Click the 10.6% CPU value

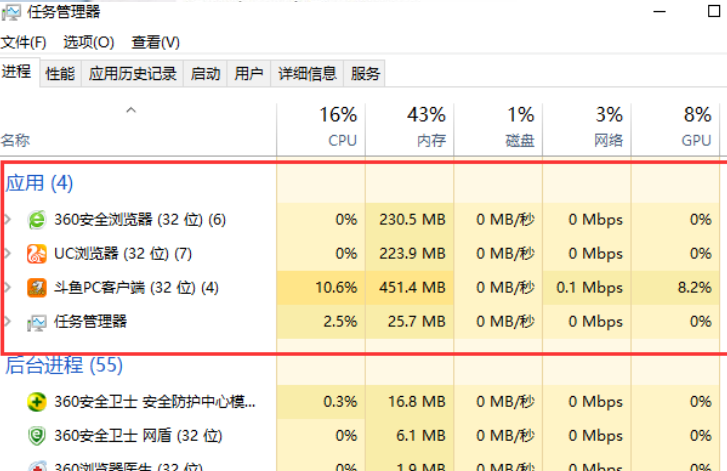click(x=336, y=287)
